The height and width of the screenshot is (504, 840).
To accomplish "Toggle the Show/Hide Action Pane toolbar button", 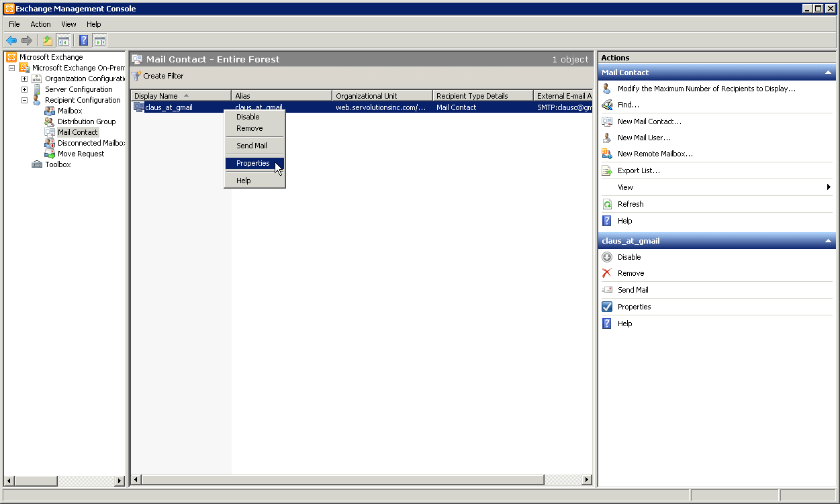I will pyautogui.click(x=99, y=40).
